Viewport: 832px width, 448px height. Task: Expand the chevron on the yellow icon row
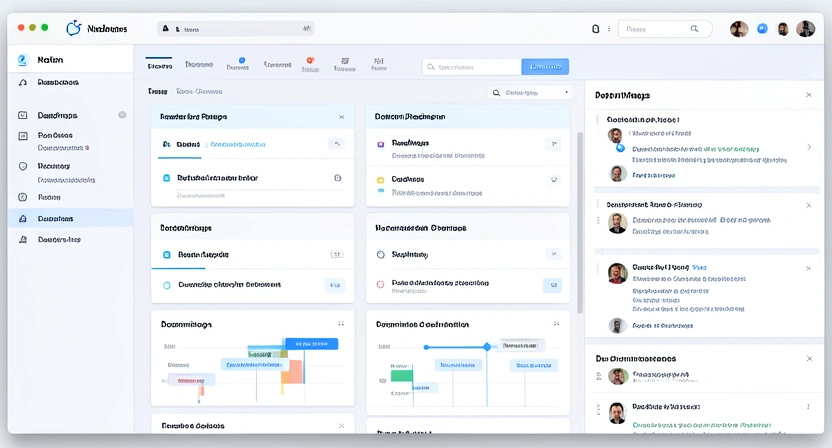pyautogui.click(x=553, y=179)
